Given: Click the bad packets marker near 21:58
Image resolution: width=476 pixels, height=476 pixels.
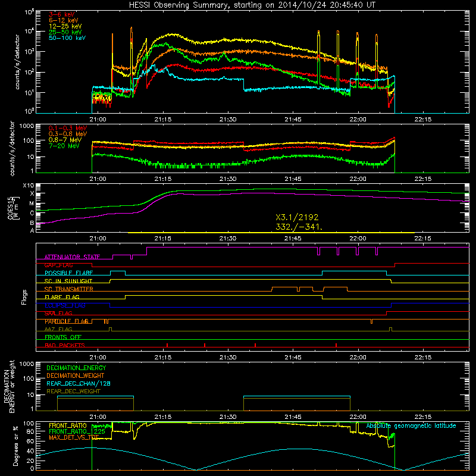Looking at the screenshot, I should click(x=336, y=345).
